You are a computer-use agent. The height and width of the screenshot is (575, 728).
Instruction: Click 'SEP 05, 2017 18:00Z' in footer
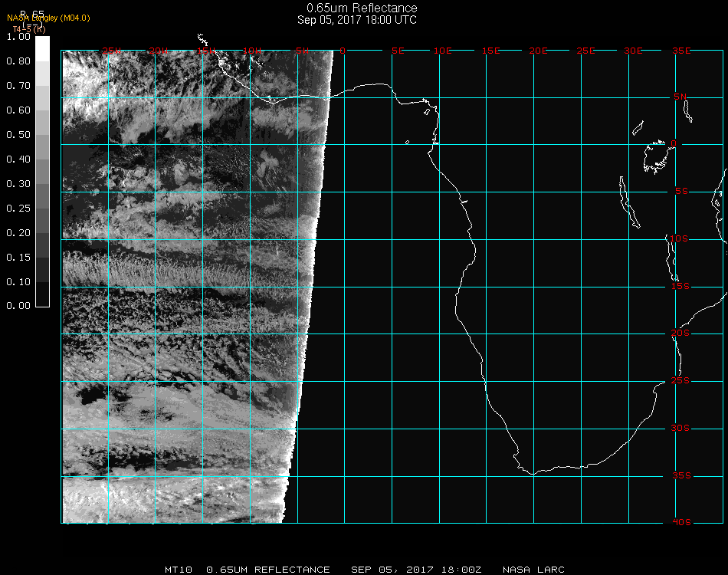pyautogui.click(x=416, y=570)
